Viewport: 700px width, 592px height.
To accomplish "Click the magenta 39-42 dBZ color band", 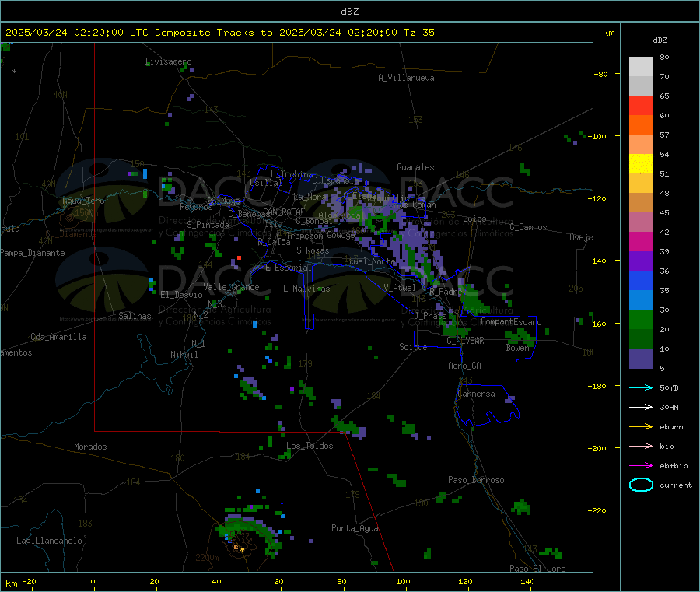I will [641, 241].
